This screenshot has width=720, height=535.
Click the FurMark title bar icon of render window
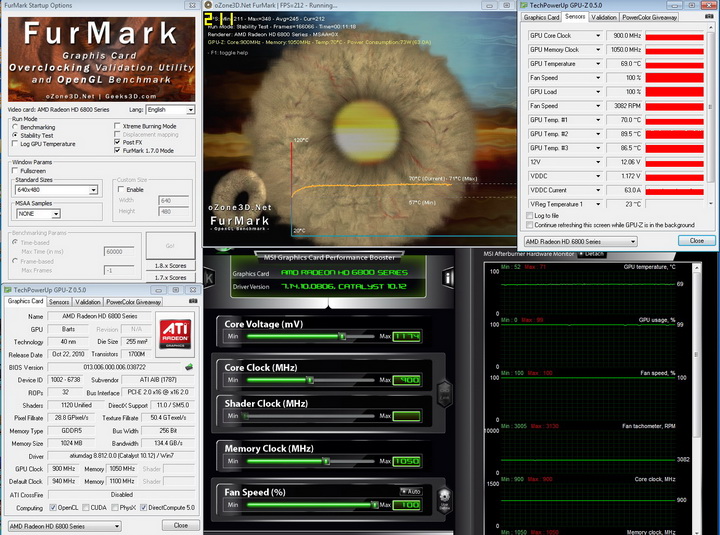click(208, 5)
